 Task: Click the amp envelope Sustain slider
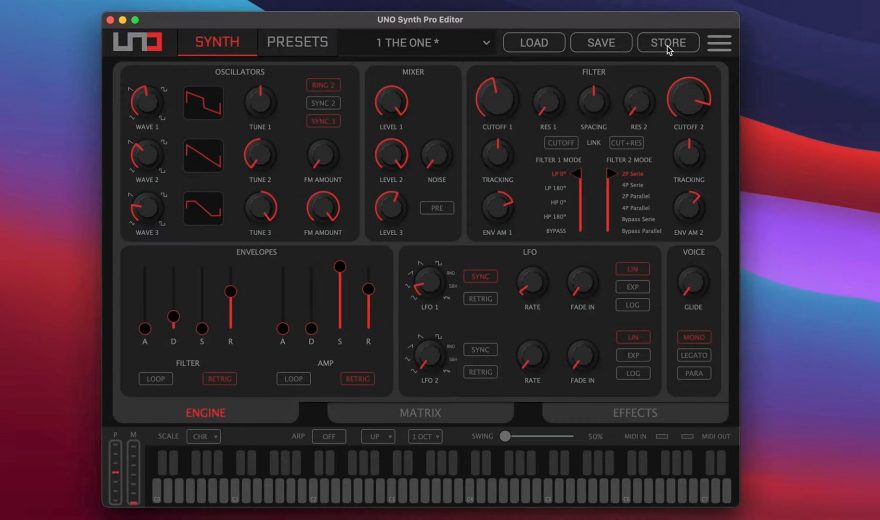click(340, 297)
